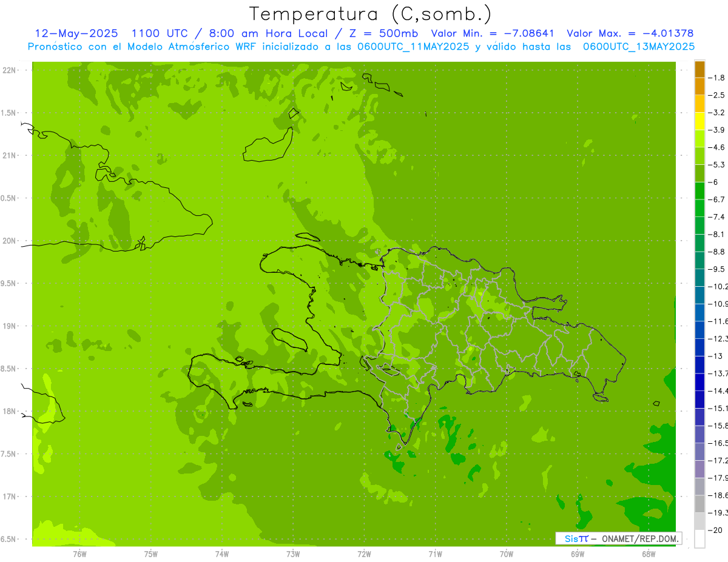728x562 pixels.
Task: Click the '-8.1' legend value
Action: point(716,234)
